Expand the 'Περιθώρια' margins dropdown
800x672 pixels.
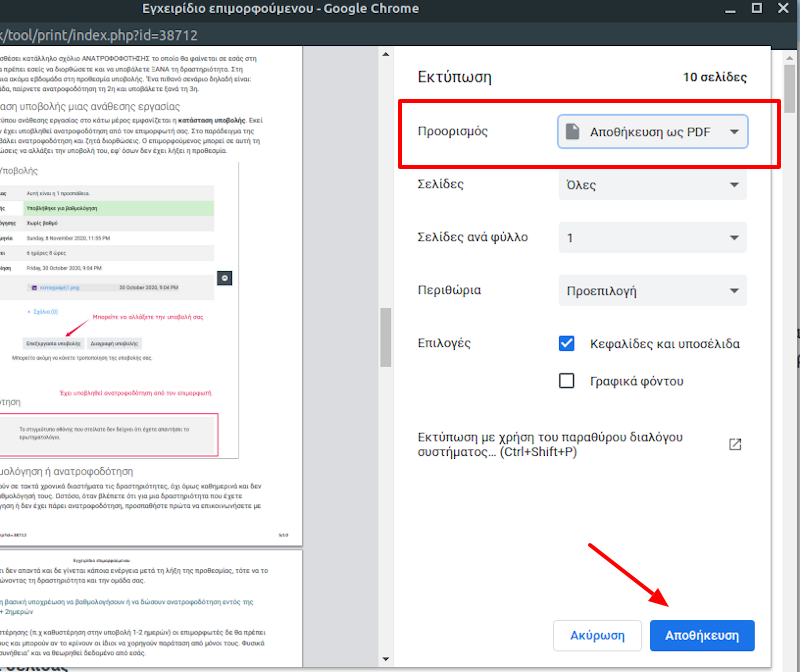click(x=652, y=291)
